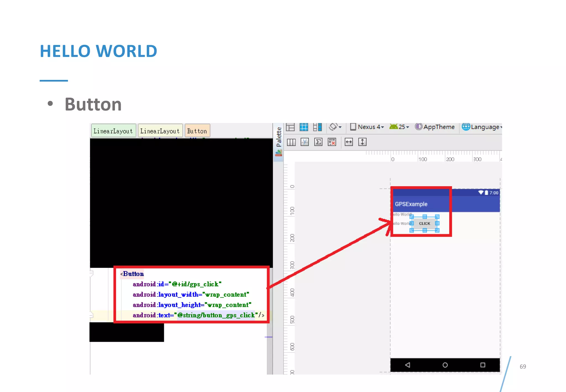566x392 pixels.
Task: Show the Design view mode icon
Action: click(290, 127)
